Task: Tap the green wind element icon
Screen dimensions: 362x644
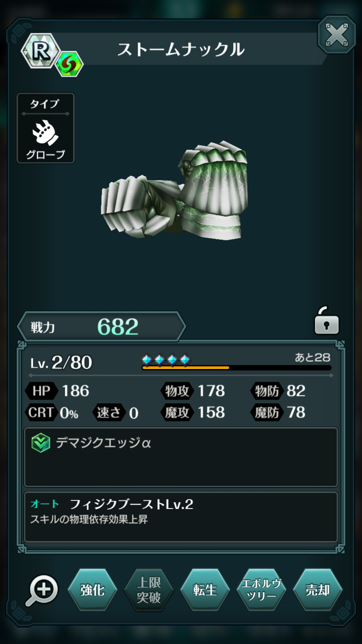Action: (69, 64)
